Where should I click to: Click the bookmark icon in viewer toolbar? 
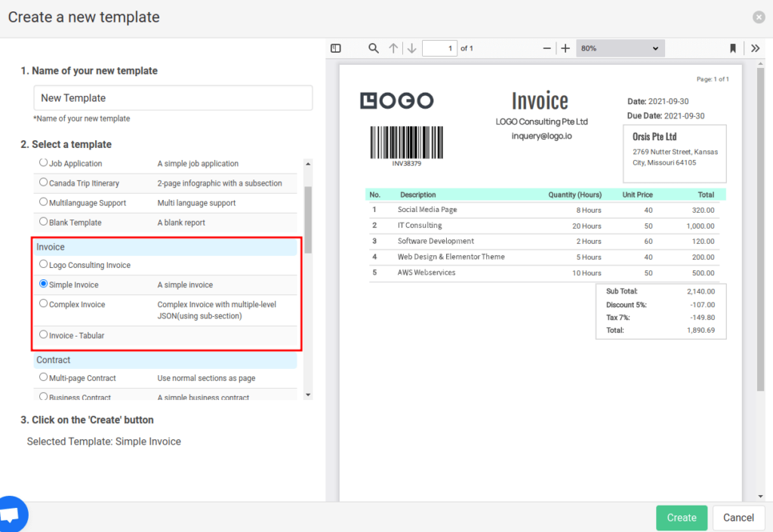point(733,48)
